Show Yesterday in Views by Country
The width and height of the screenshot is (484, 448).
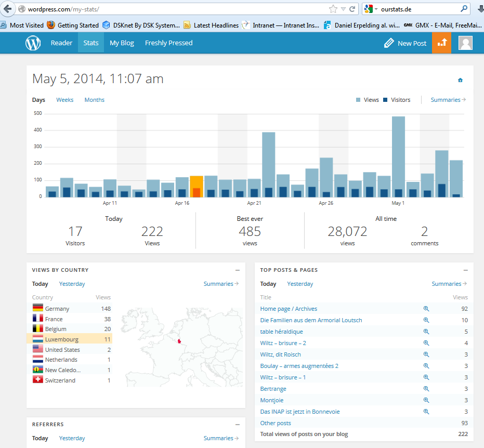pos(72,284)
